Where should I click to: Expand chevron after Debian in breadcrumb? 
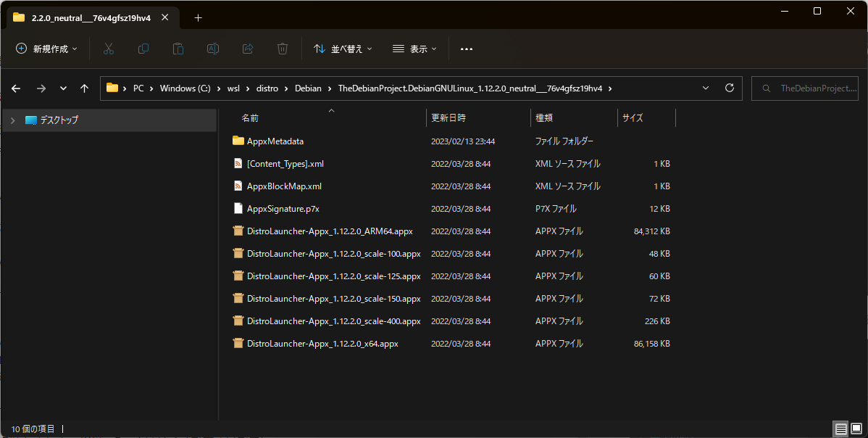pos(330,88)
